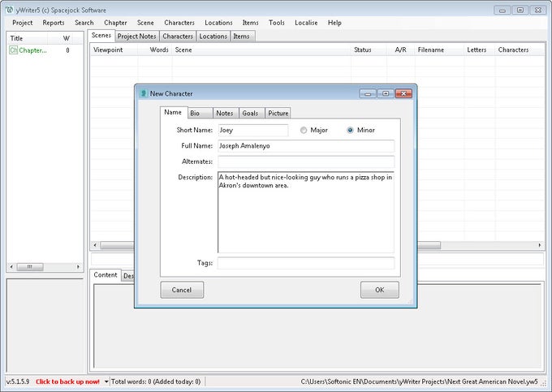This screenshot has width=552, height=392.
Task: Select the Name tab in dialog
Action: coord(174,112)
